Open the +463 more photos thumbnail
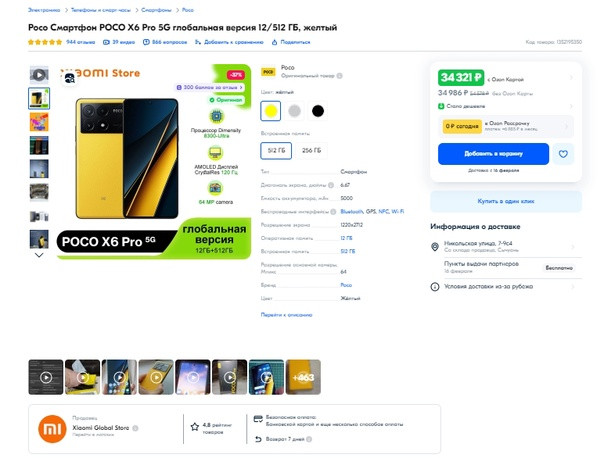Screen dimensions: 604x458 [x=303, y=377]
